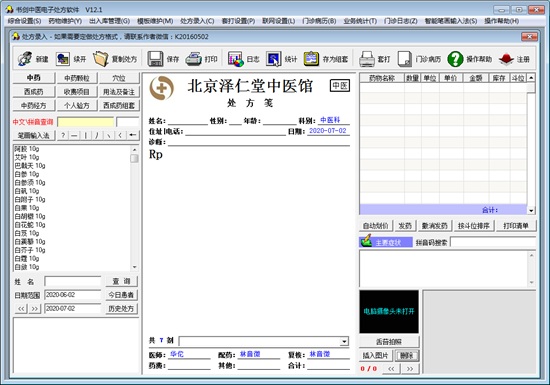Viewport: 550px width, 385px height.
Task: Click the 姓名 patient search field
Action: [x=73, y=281]
